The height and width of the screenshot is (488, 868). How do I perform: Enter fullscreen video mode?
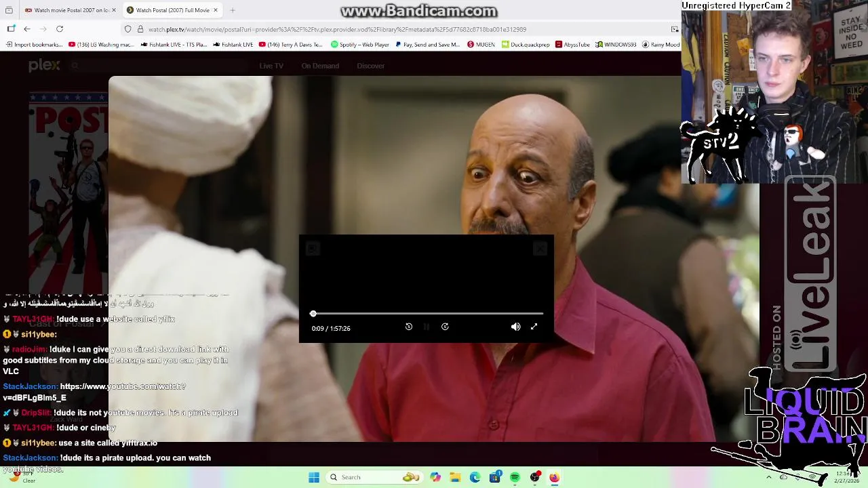[534, 327]
